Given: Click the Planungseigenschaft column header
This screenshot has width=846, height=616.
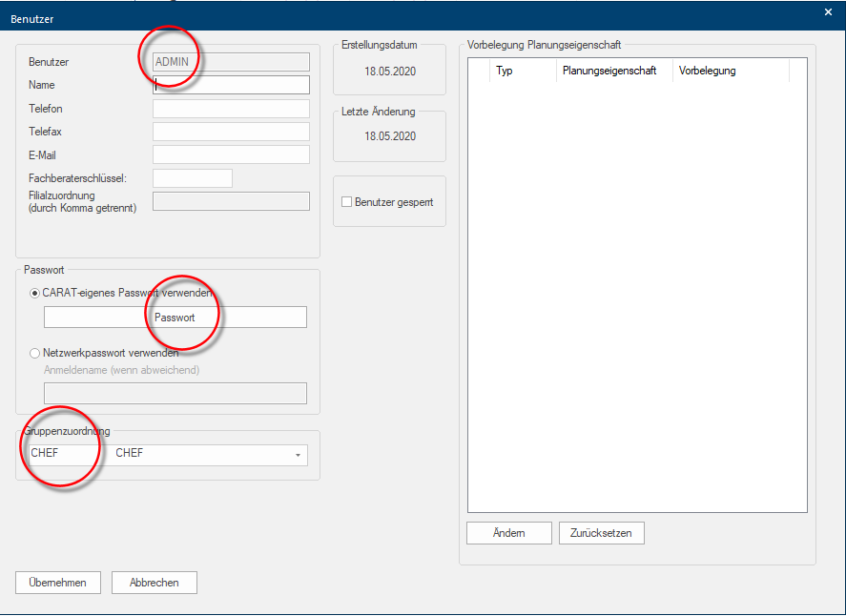Looking at the screenshot, I should tap(613, 71).
